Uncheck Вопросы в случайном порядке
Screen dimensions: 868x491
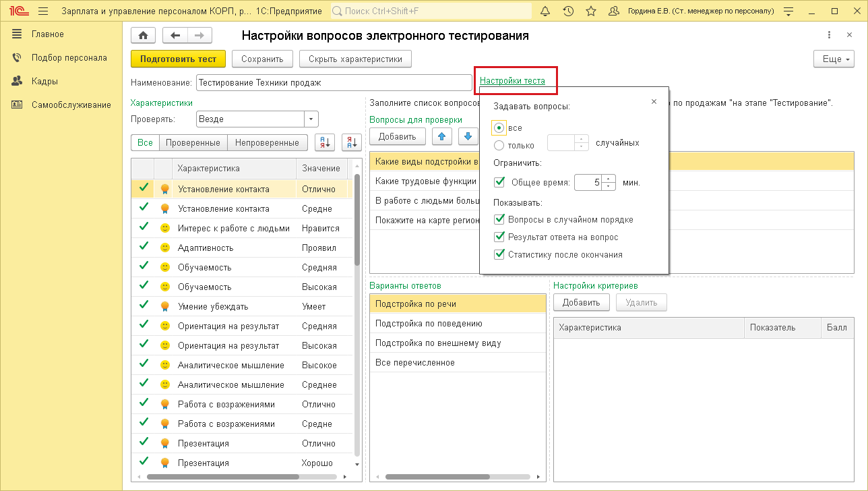(499, 219)
